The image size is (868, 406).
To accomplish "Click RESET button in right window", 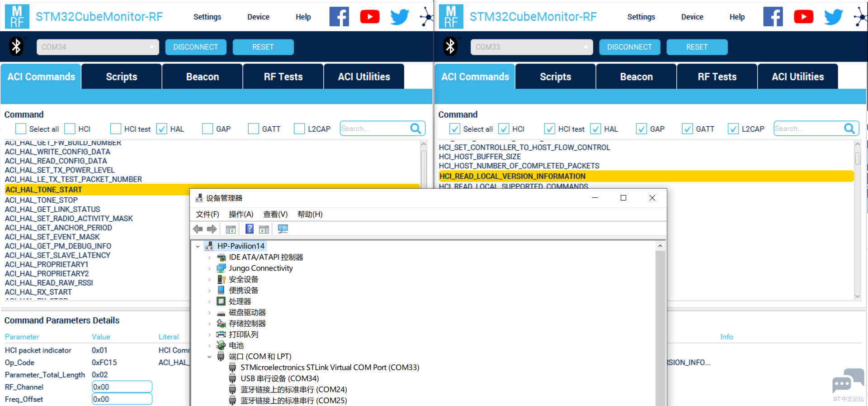I will coord(697,47).
